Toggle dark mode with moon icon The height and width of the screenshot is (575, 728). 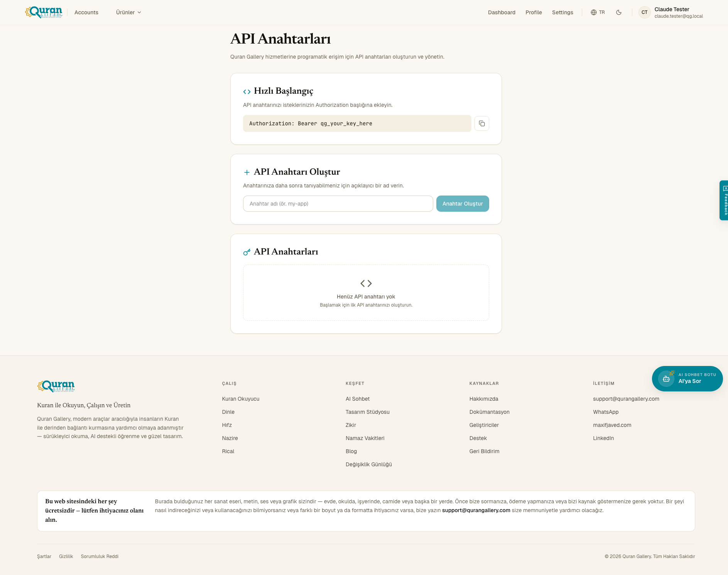coord(619,12)
